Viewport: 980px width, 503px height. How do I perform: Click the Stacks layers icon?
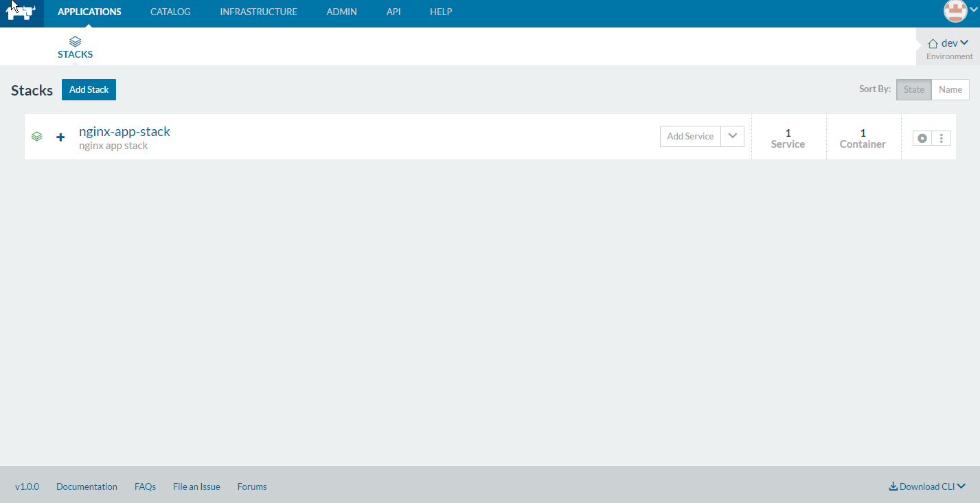[x=75, y=42]
